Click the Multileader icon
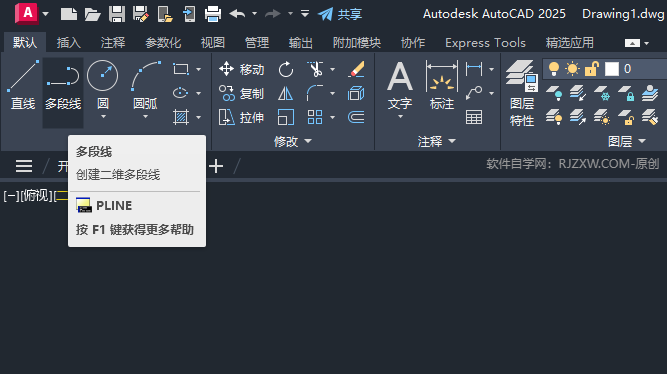Image resolution: width=667 pixels, height=374 pixels. point(474,93)
